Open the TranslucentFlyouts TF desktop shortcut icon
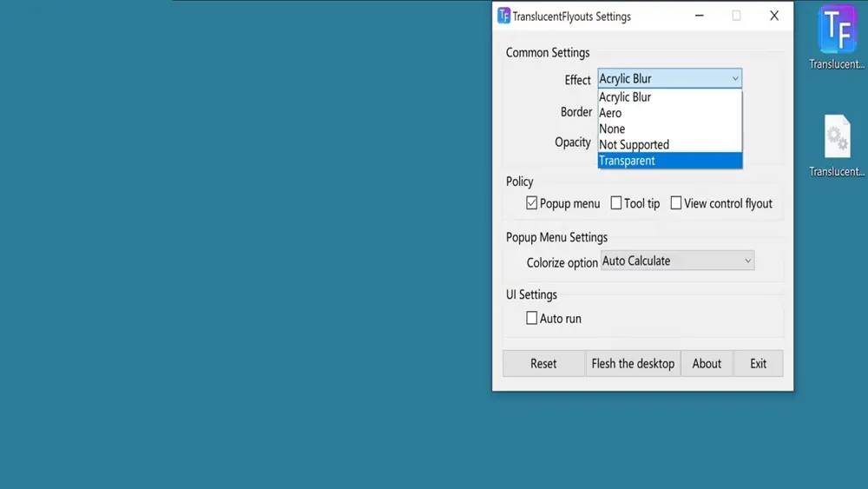The height and width of the screenshot is (489, 868). pyautogui.click(x=838, y=36)
